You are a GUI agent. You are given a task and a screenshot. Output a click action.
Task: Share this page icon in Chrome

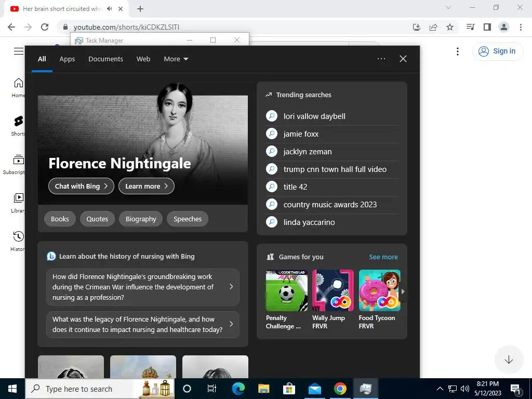click(x=433, y=27)
